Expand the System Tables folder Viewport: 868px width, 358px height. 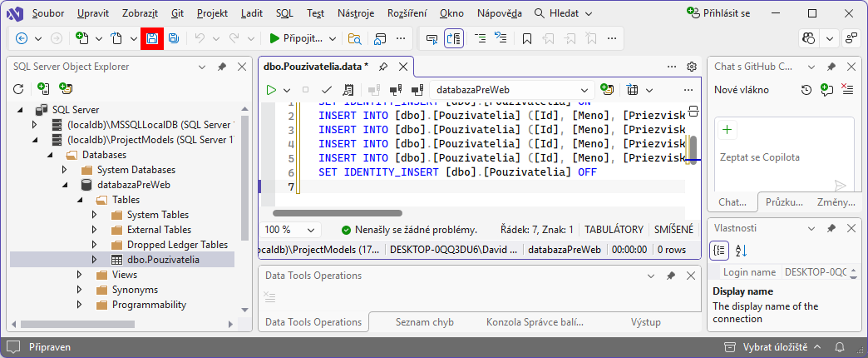click(94, 215)
